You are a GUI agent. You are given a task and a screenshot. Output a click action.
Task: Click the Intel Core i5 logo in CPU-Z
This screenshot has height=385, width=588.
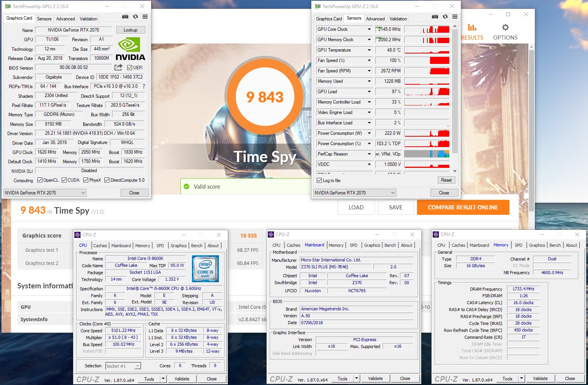[205, 269]
